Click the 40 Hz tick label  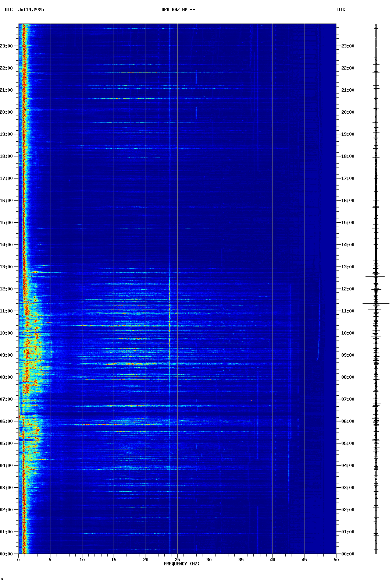point(272,560)
